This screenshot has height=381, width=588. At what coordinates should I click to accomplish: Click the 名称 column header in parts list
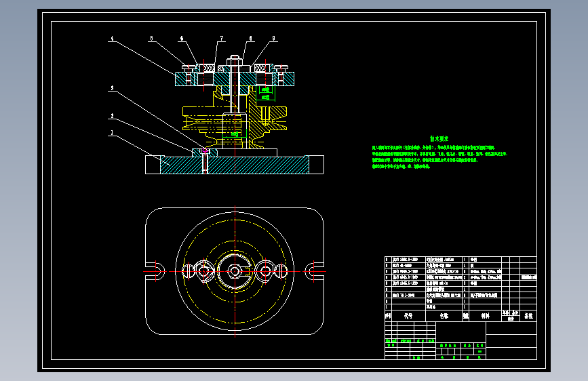click(x=444, y=316)
